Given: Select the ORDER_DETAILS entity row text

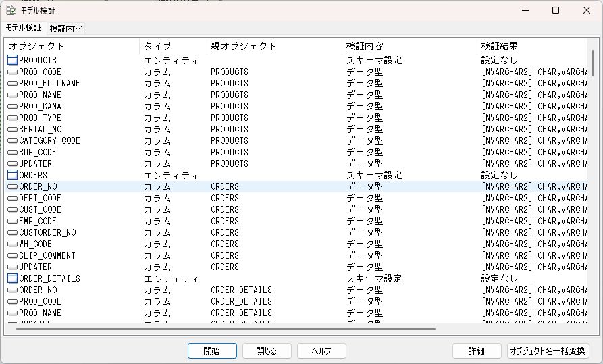Looking at the screenshot, I should tap(49, 279).
